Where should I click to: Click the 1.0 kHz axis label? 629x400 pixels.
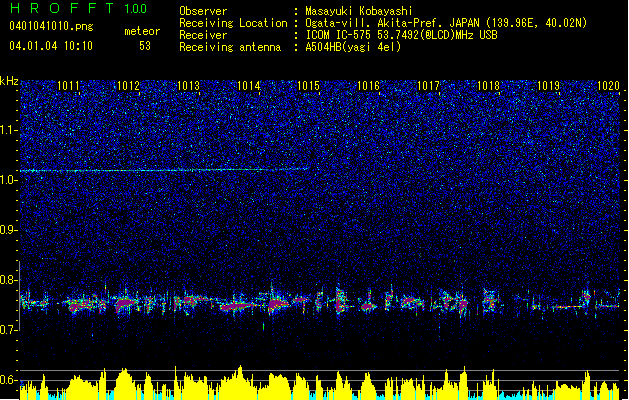9,180
